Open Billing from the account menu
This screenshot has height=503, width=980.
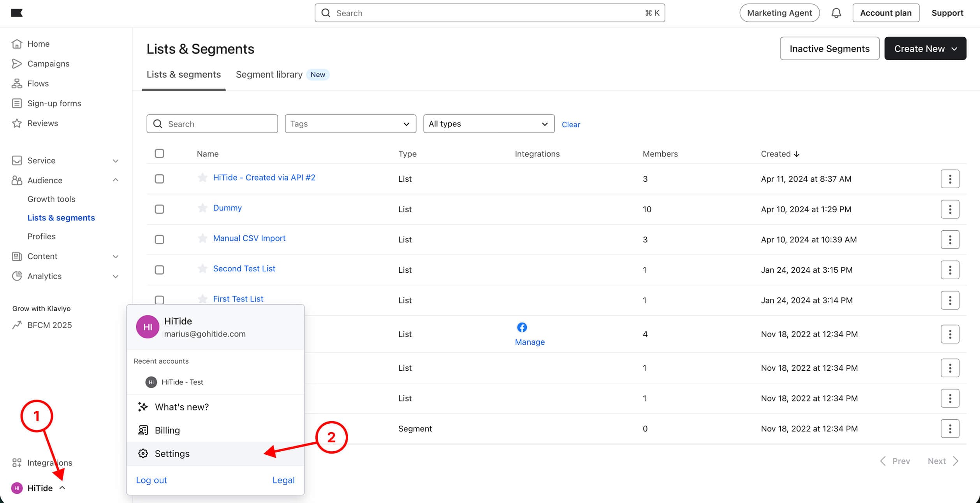[x=167, y=430]
